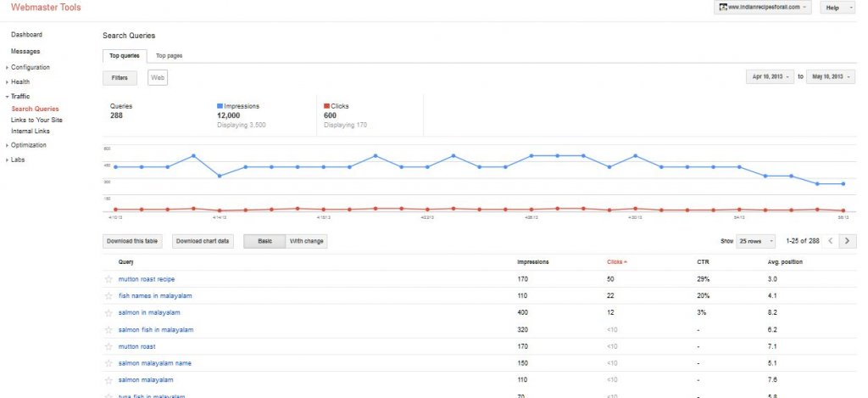Screen dimensions: 868x398
Task: Switch table to Basic view
Action: tap(264, 241)
